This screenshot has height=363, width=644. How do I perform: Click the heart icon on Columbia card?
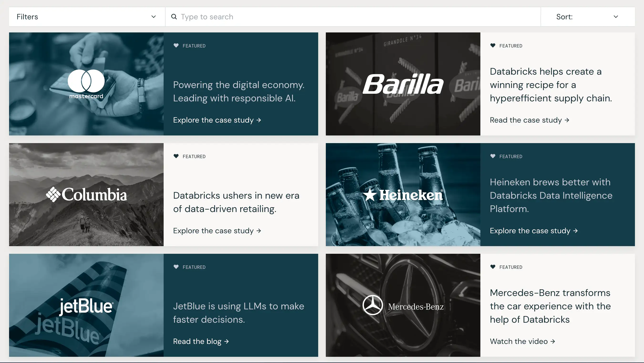pyautogui.click(x=176, y=156)
